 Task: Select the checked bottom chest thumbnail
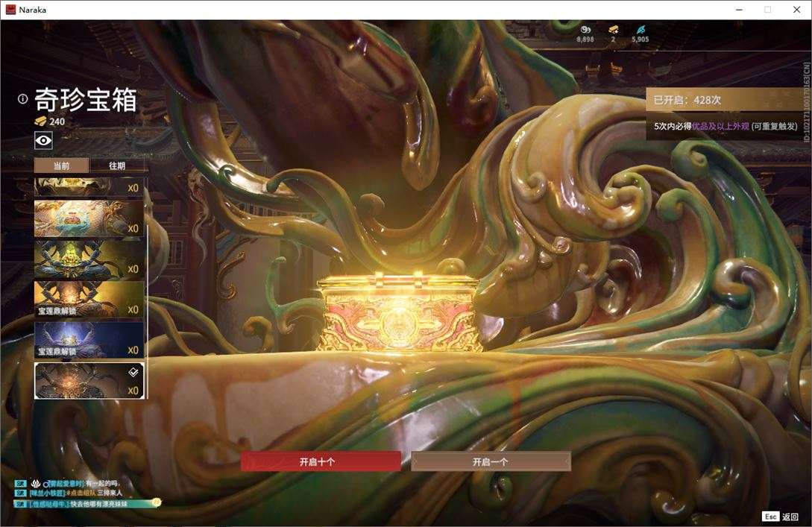tap(89, 380)
